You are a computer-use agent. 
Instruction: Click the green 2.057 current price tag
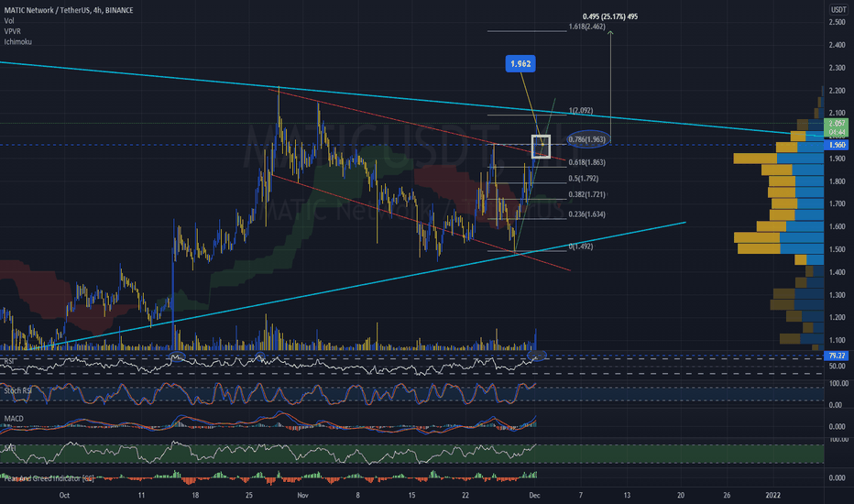[837, 127]
